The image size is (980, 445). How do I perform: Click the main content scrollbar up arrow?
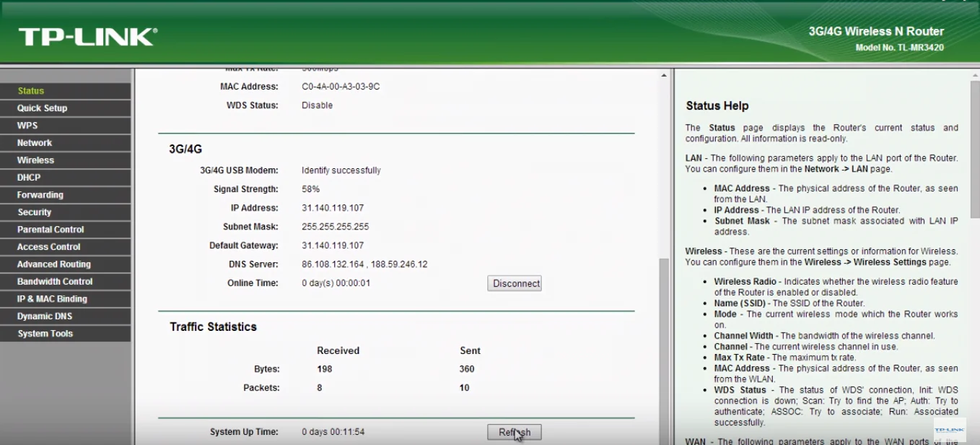tap(663, 73)
